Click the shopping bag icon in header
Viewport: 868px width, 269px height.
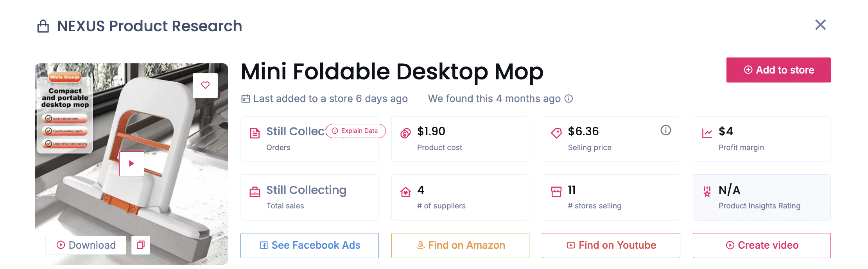click(x=43, y=26)
